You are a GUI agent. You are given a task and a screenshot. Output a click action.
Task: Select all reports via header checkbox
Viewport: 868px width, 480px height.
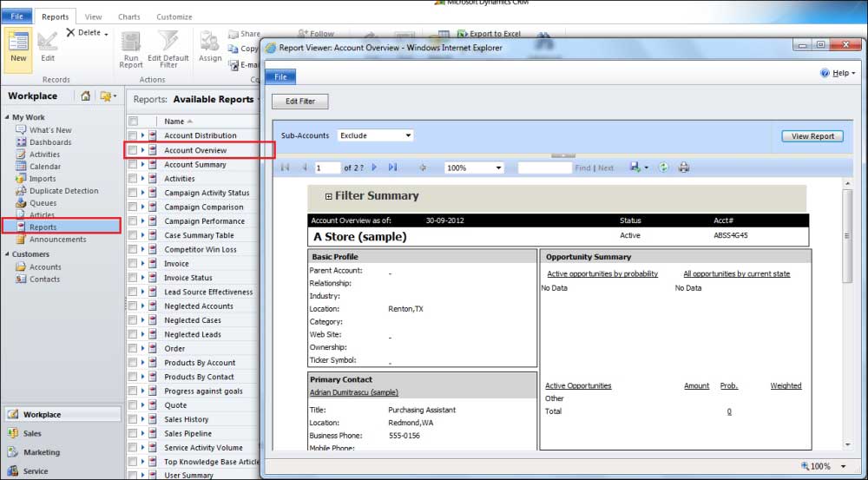coord(133,122)
